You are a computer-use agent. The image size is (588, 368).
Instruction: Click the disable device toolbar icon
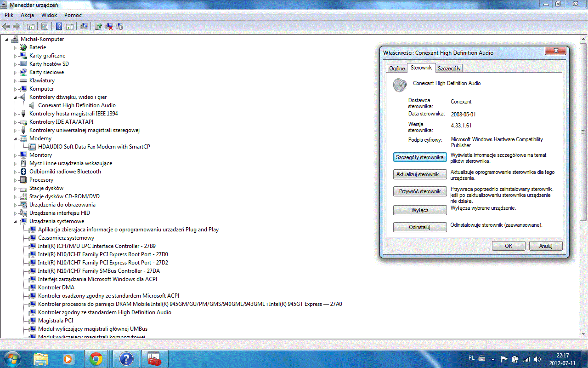(x=119, y=27)
